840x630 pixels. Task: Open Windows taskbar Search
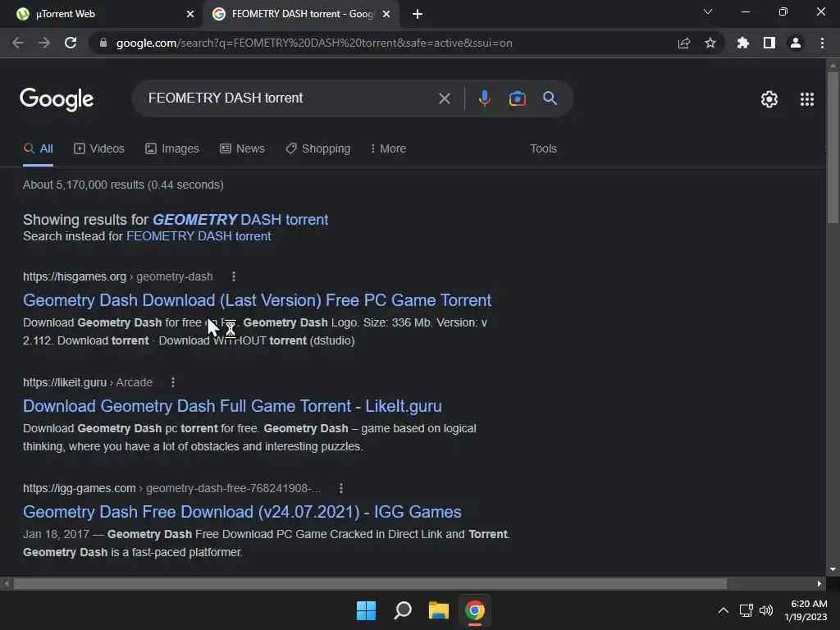pyautogui.click(x=403, y=610)
